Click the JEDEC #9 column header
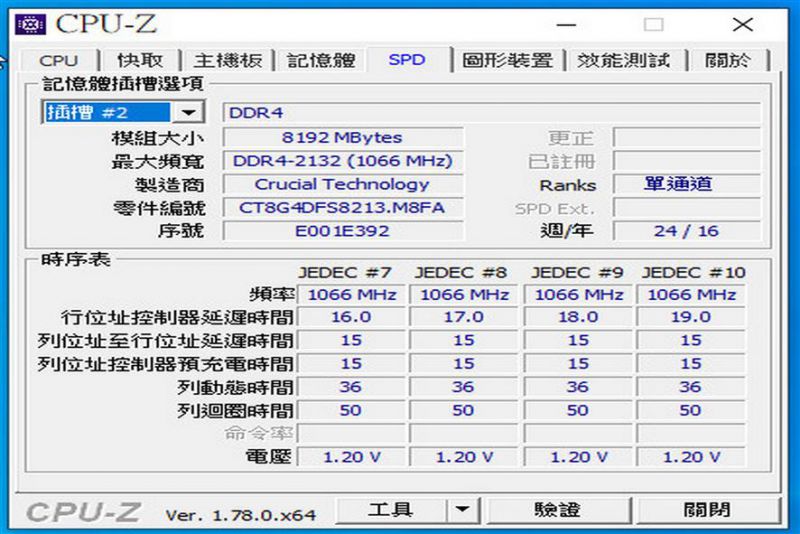The image size is (800, 534). pos(577,272)
